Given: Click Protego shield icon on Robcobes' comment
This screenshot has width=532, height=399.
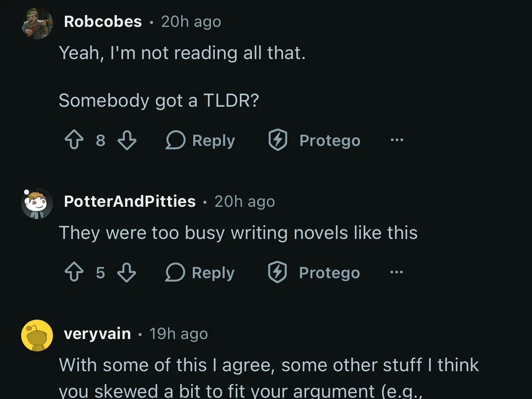Looking at the screenshot, I should 278,141.
